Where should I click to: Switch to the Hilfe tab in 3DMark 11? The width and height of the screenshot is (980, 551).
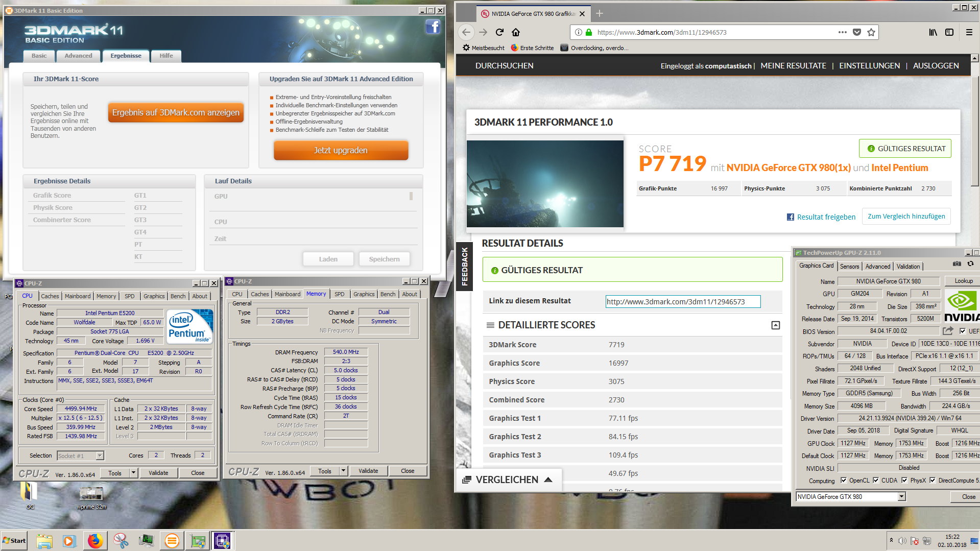click(x=166, y=56)
